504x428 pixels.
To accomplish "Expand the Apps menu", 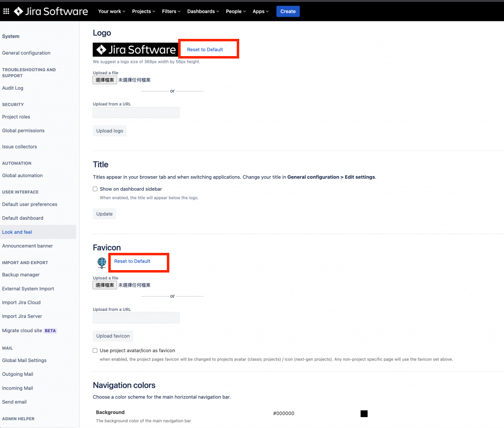I will (x=260, y=12).
